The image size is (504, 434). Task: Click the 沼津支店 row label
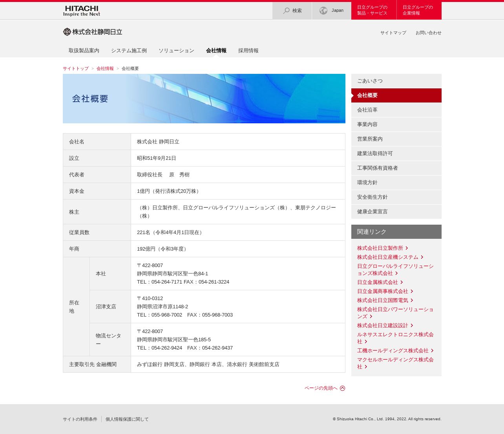point(110,307)
